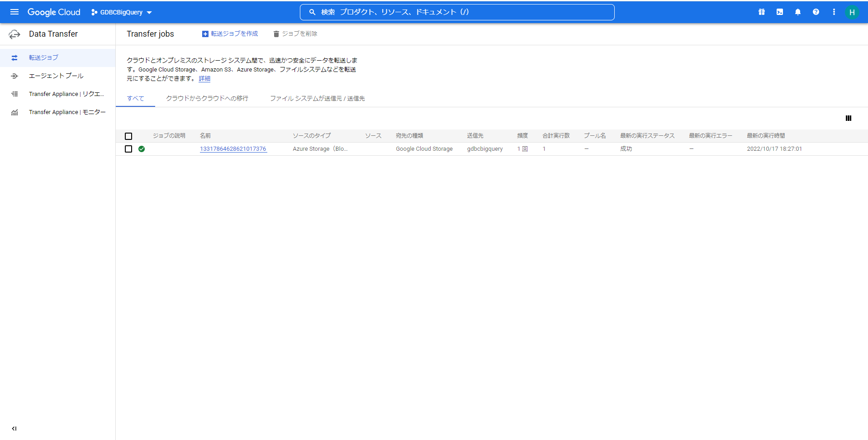Click the account avatar labeled H

coord(852,12)
